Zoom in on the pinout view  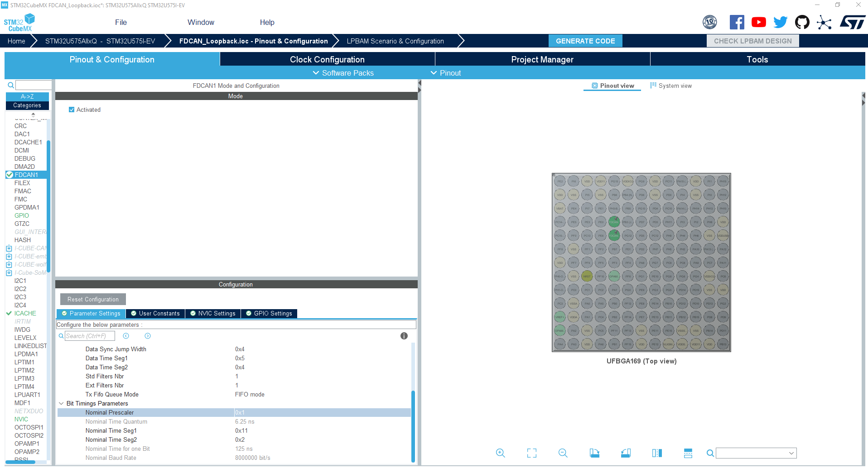[500, 453]
